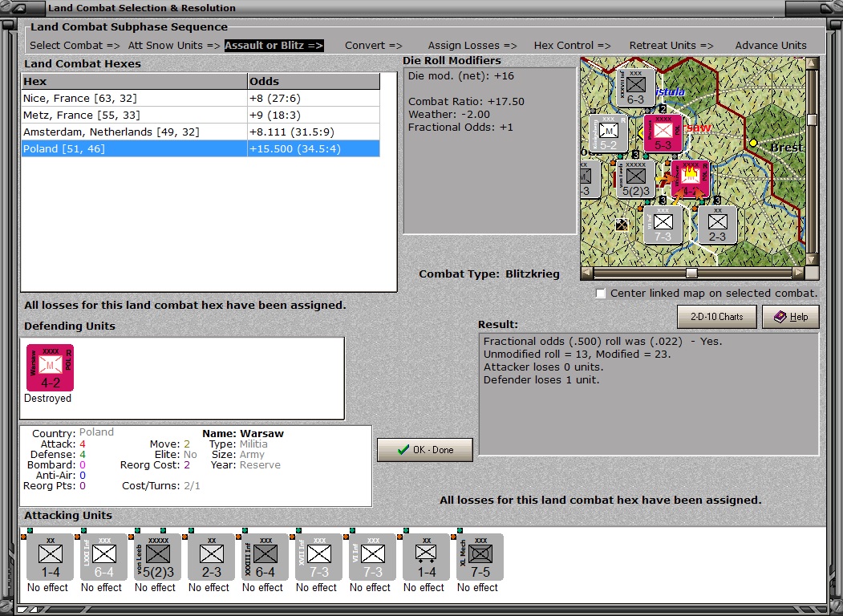The width and height of the screenshot is (843, 616).
Task: Click the highlighted Assault or Blitz subphase
Action: pos(274,46)
